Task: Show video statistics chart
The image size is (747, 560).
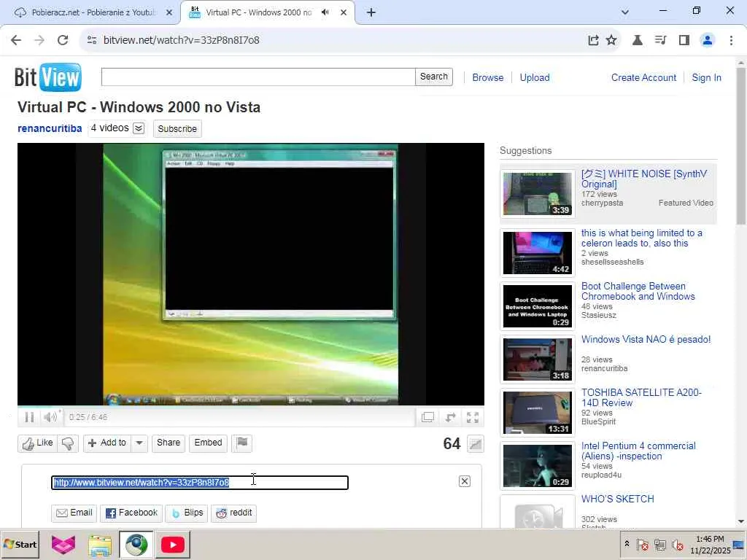Action: coord(476,444)
